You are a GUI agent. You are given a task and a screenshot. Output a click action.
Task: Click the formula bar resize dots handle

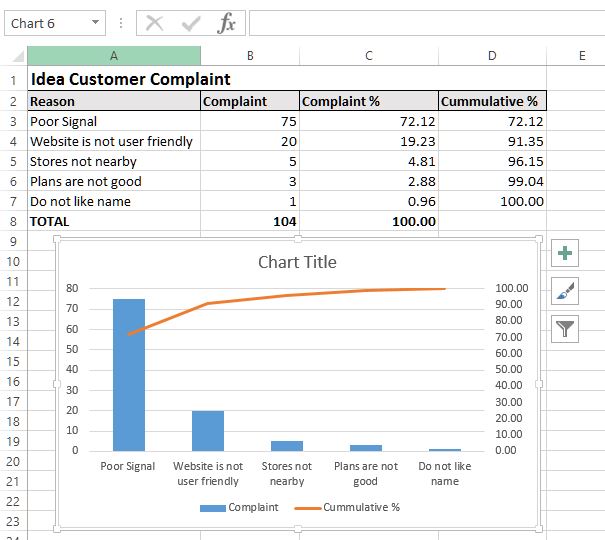tap(121, 23)
